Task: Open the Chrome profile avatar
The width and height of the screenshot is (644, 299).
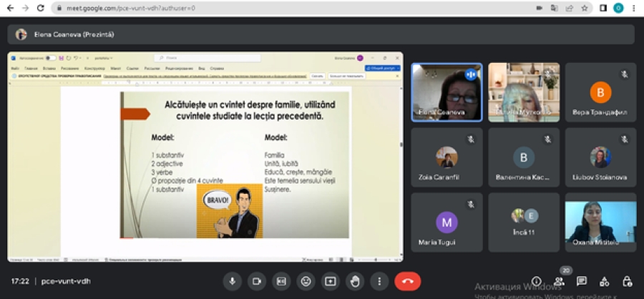Action: (x=618, y=8)
